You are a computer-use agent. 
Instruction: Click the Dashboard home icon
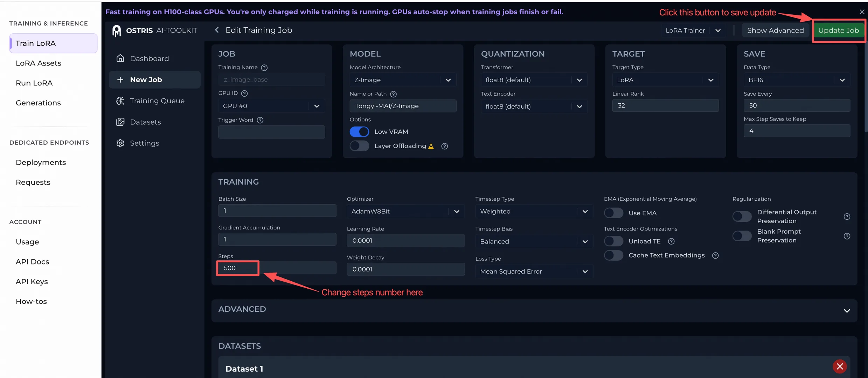[x=120, y=59]
